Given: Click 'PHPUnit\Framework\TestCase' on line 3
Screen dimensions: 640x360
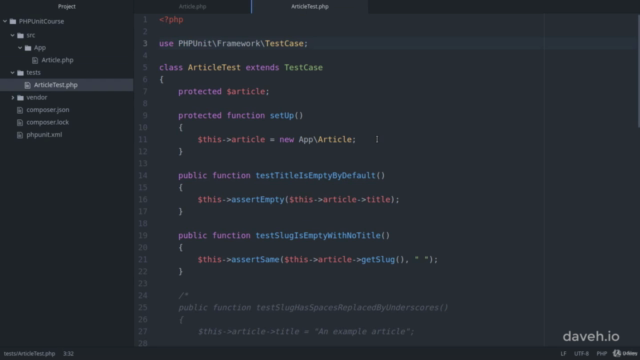Looking at the screenshot, I should (x=241, y=44).
